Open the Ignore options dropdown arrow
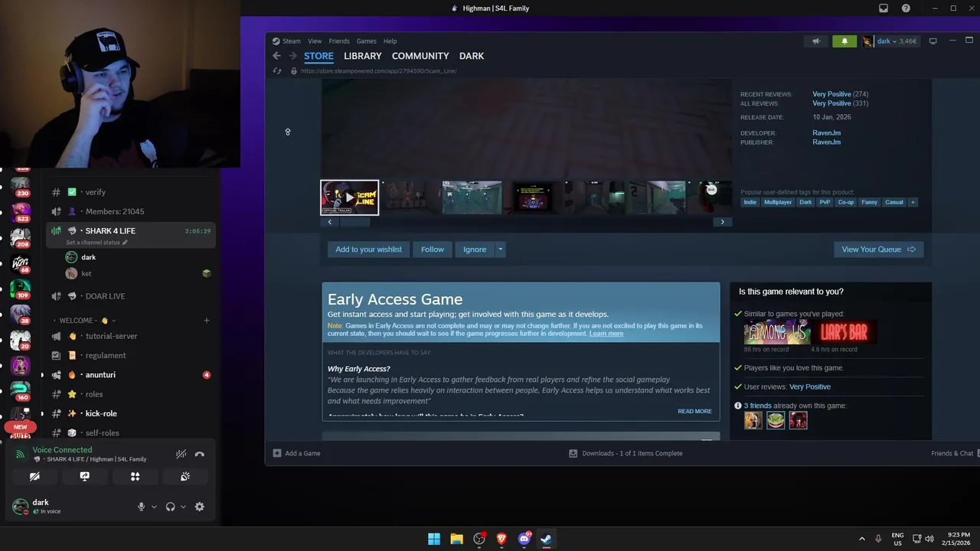 pos(500,249)
